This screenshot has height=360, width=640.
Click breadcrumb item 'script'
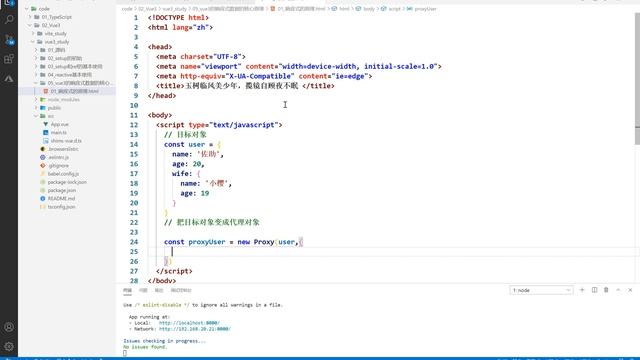tap(394, 9)
